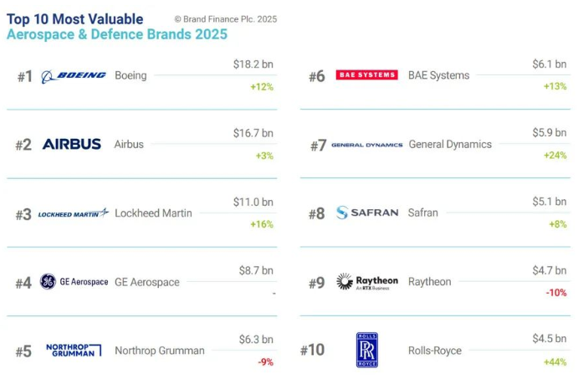Click the #1 rank number
Viewport: 588px width, 379px height.
pos(24,77)
